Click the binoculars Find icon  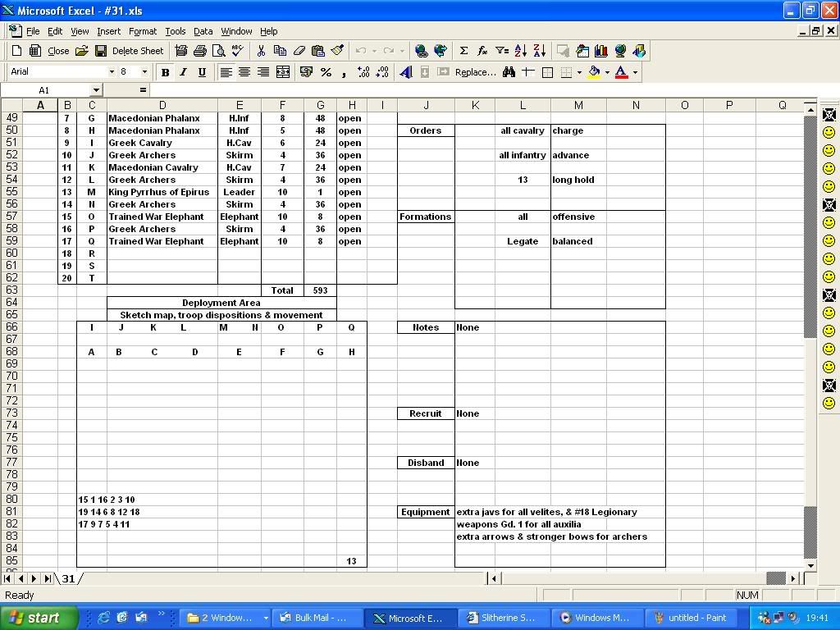[509, 72]
